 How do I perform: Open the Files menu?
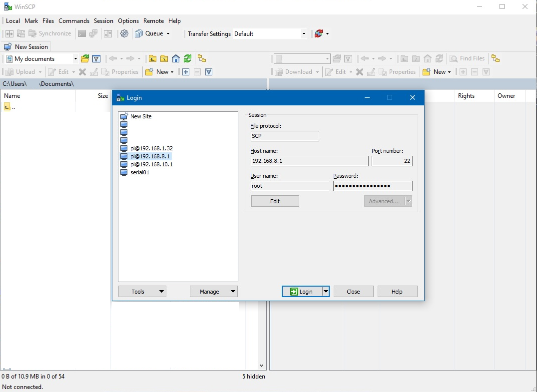coord(48,21)
